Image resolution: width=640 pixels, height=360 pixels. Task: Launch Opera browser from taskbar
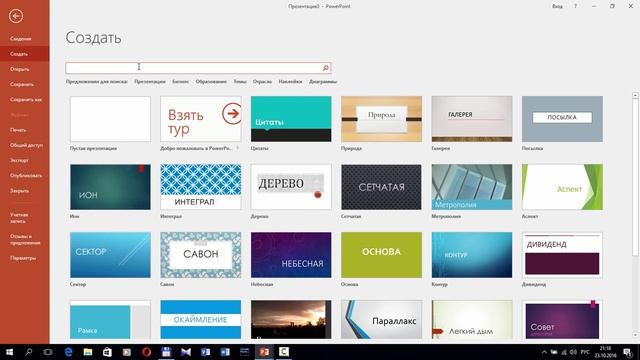click(x=147, y=352)
